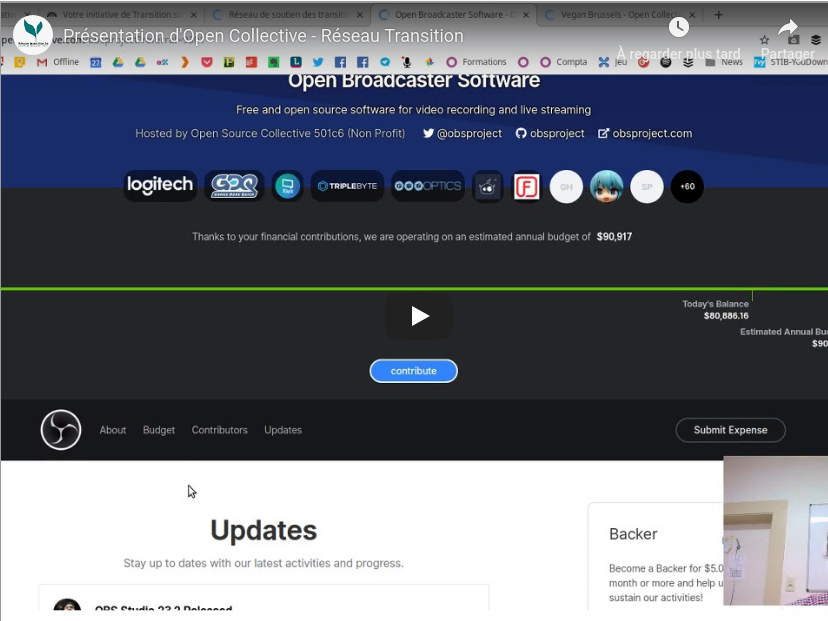Open the About section tab
The height and width of the screenshot is (621, 828).
click(x=113, y=430)
